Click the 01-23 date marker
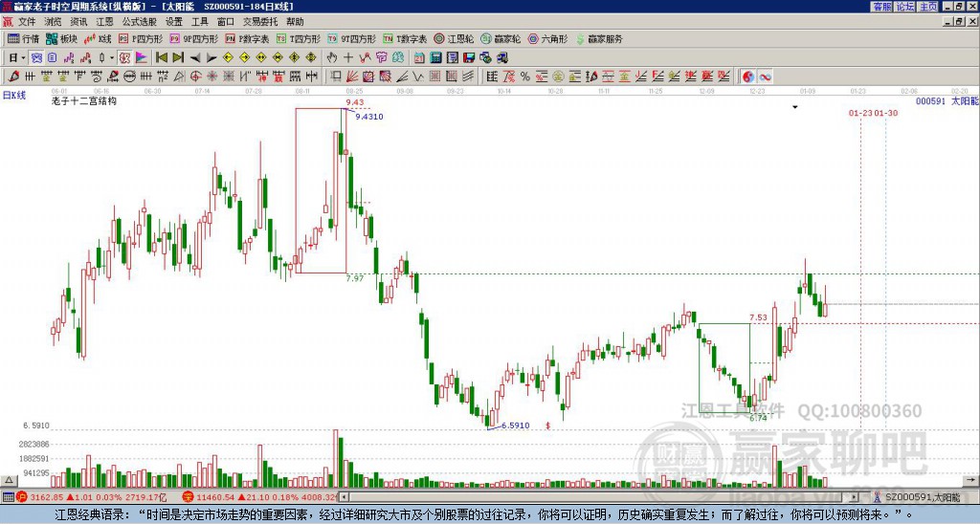This screenshot has height=524, width=980. 860,113
